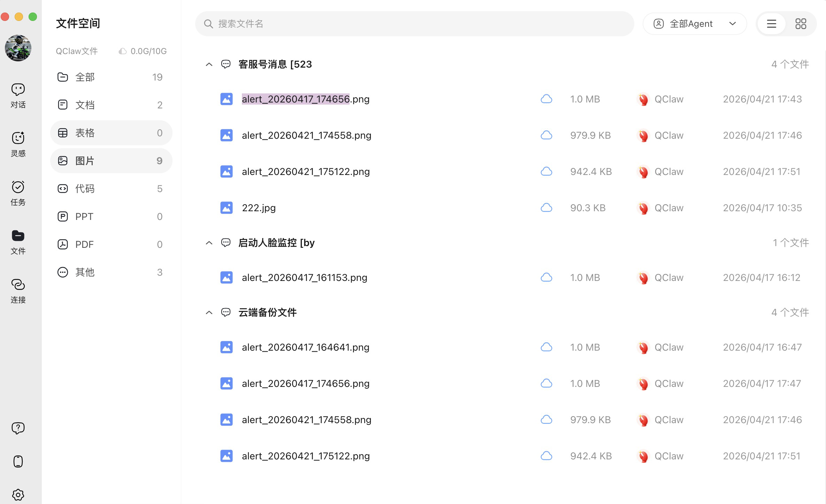Open file alert_20260417_161153.png

pyautogui.click(x=304, y=277)
